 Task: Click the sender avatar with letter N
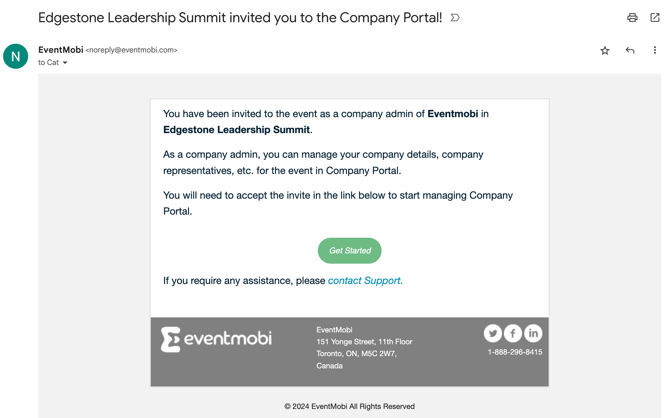[x=16, y=56]
